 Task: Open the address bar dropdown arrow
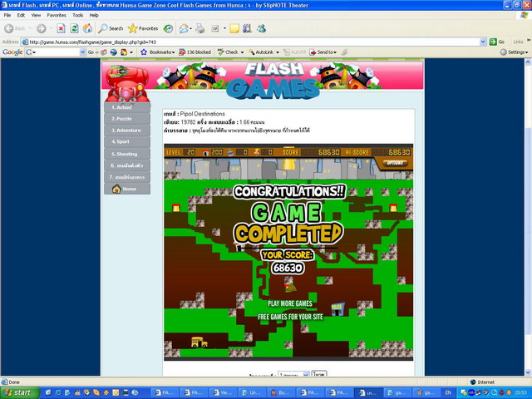point(483,42)
